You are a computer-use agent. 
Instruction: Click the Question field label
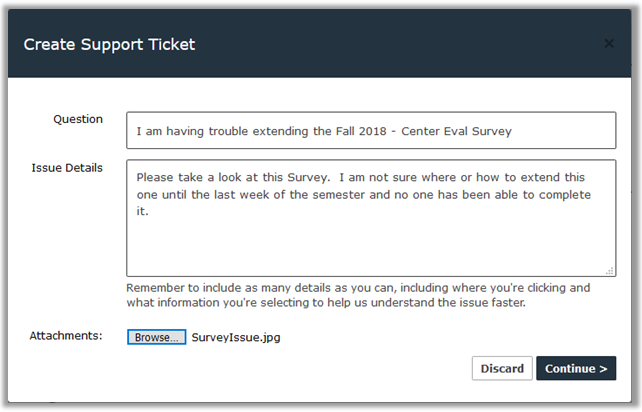tap(78, 119)
